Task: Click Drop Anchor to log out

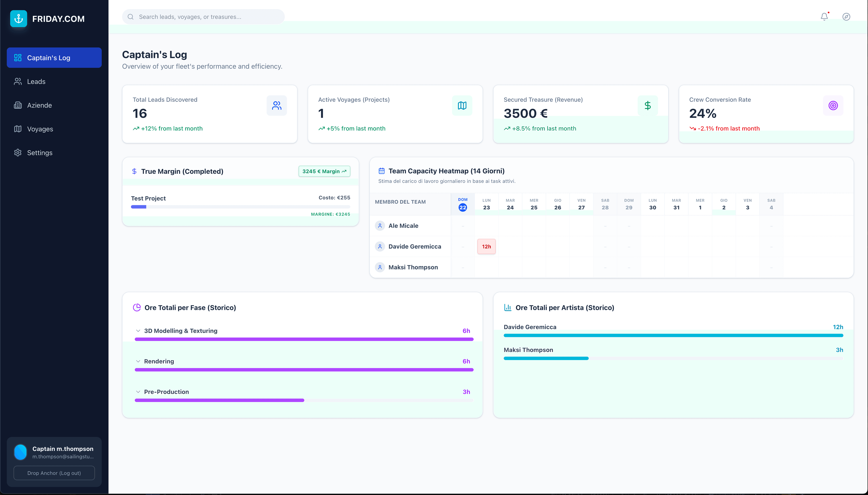Action: coord(54,473)
